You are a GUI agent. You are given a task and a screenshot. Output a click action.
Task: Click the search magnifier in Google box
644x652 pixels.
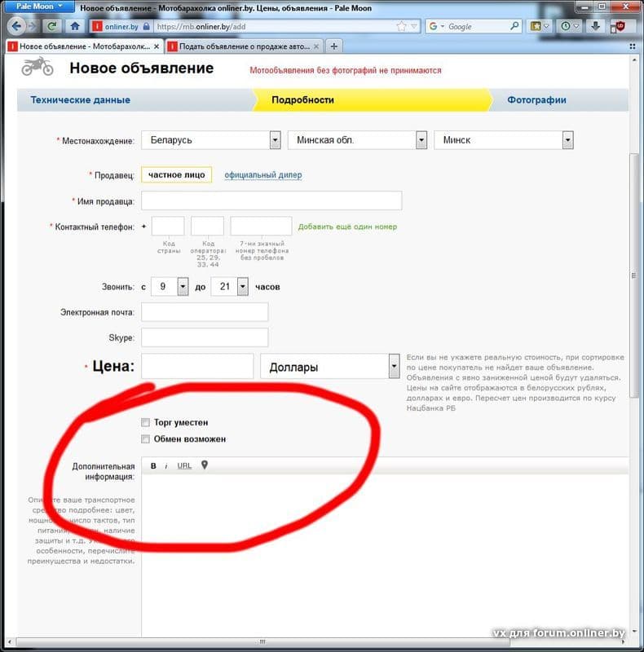coord(514,26)
